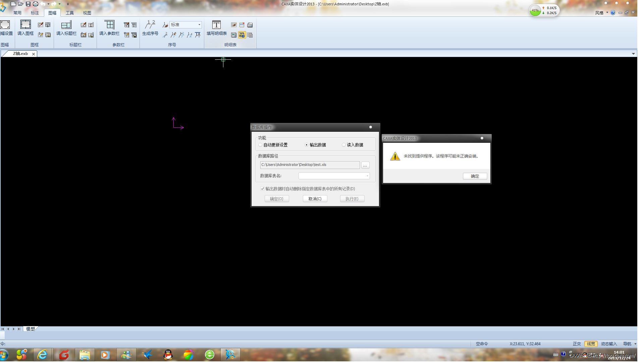Activate the Z轴.exb document tab
Viewport: 644px width, 362px height.
click(20, 54)
